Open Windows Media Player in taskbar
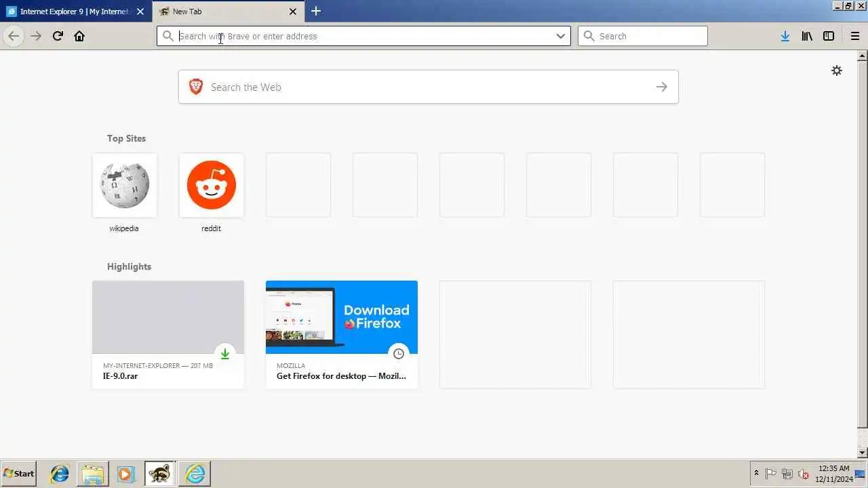The width and height of the screenshot is (868, 488). coord(125,474)
